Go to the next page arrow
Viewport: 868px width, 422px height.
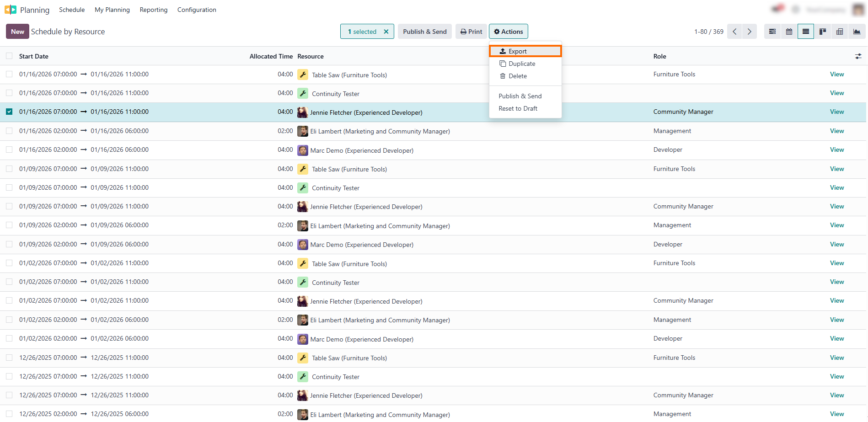click(749, 32)
